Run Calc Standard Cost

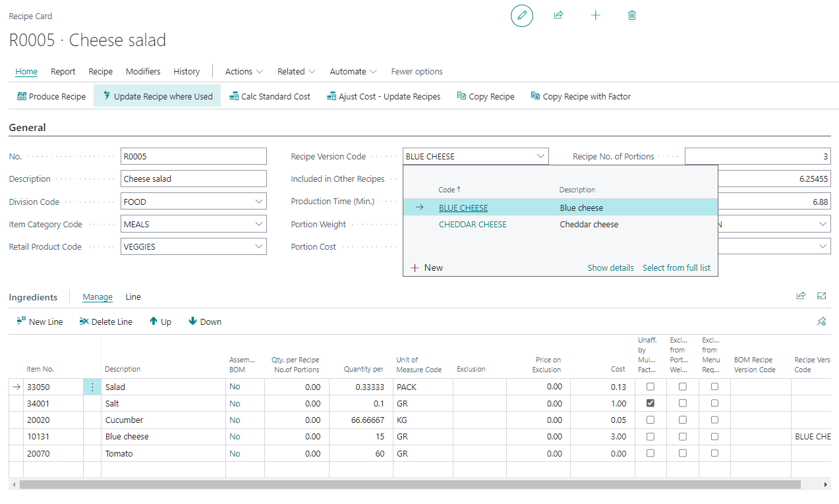tap(270, 96)
